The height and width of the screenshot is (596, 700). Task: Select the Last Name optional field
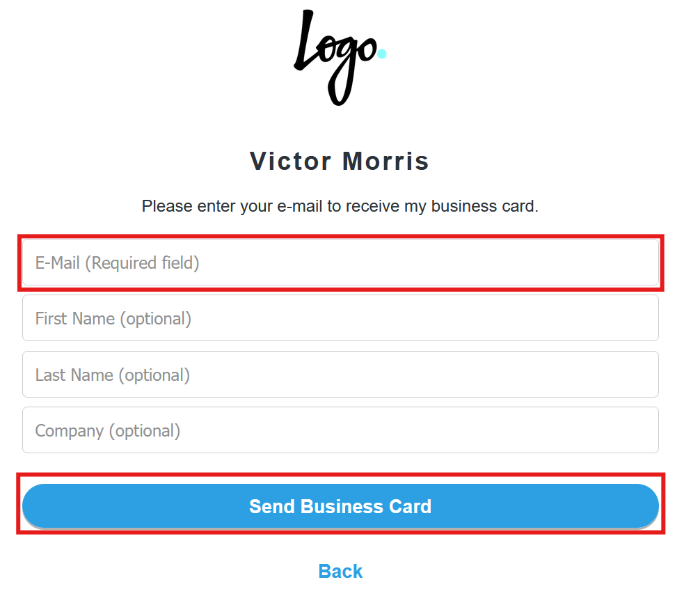pos(340,374)
